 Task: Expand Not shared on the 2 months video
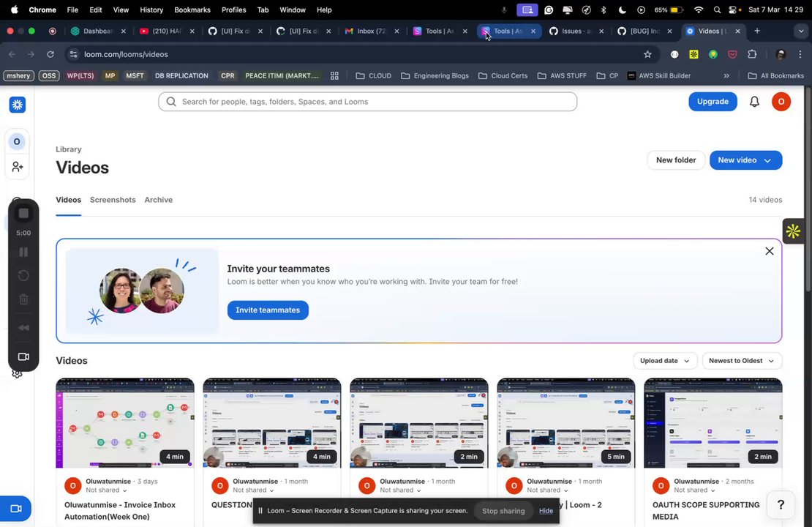[694, 490]
